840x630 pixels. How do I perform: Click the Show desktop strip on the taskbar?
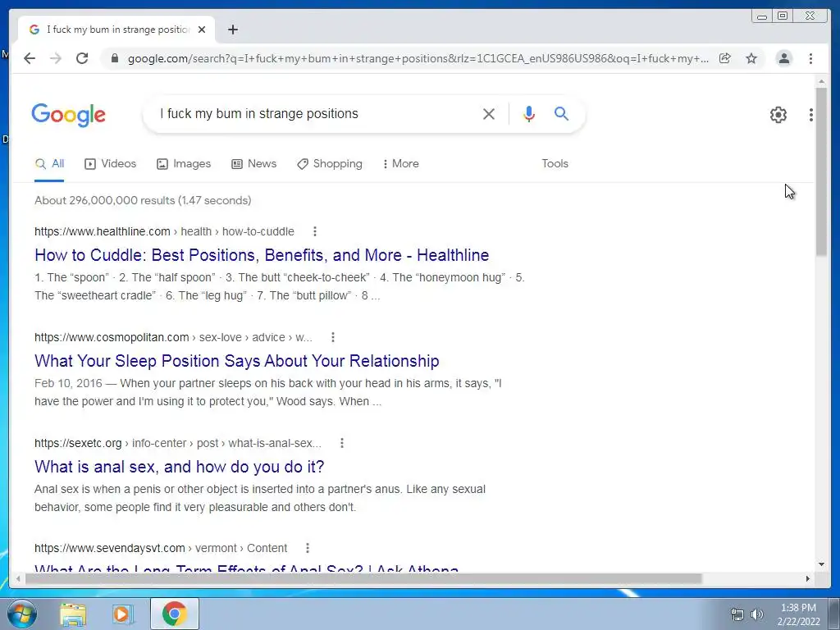click(834, 614)
